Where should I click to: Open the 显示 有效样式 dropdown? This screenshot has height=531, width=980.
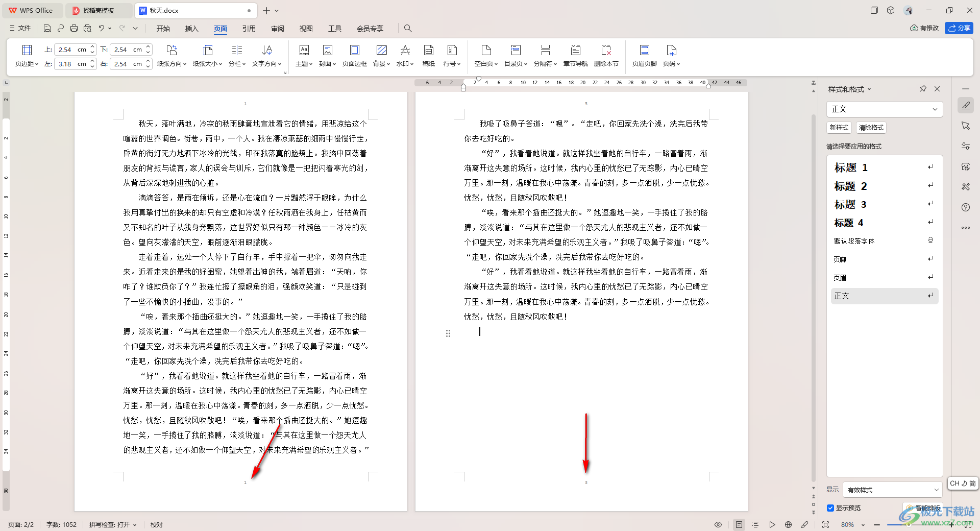892,490
